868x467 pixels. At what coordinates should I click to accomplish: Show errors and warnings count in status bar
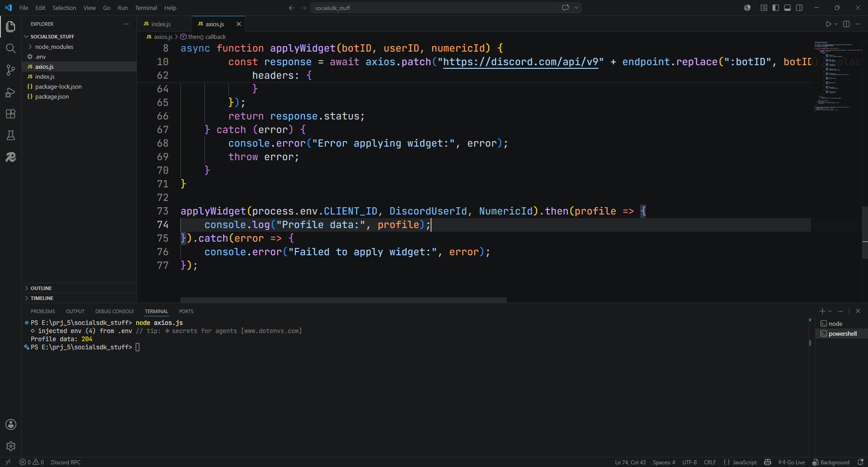tap(32, 462)
